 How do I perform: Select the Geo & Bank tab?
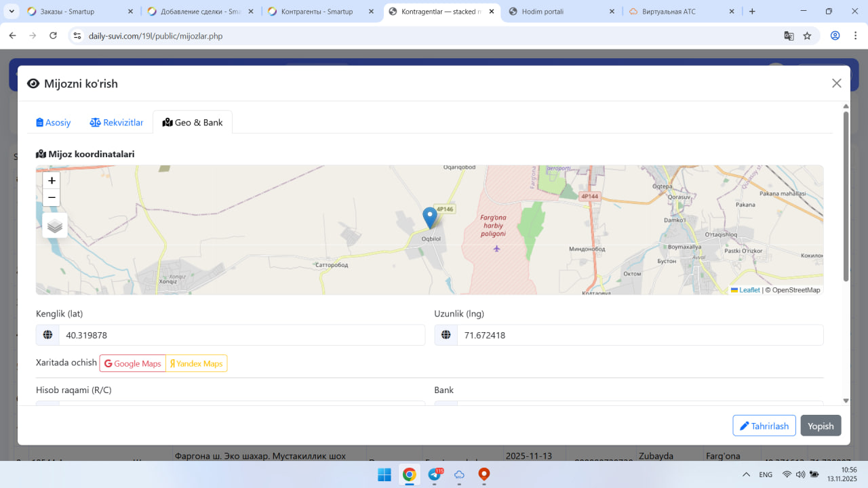coord(193,123)
